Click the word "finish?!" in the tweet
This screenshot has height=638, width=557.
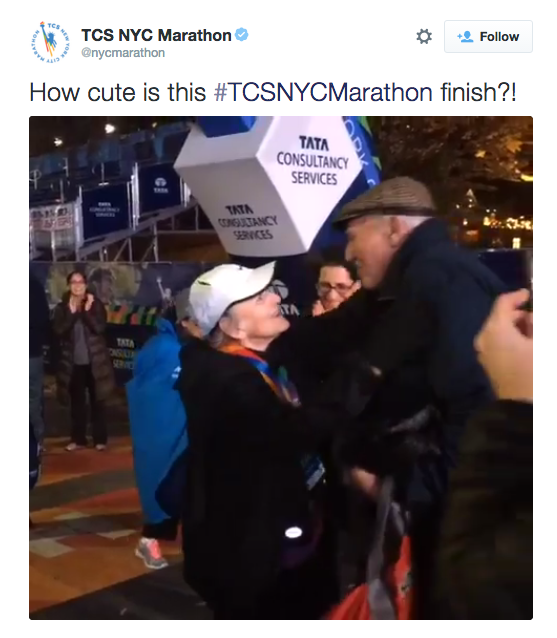coord(478,92)
